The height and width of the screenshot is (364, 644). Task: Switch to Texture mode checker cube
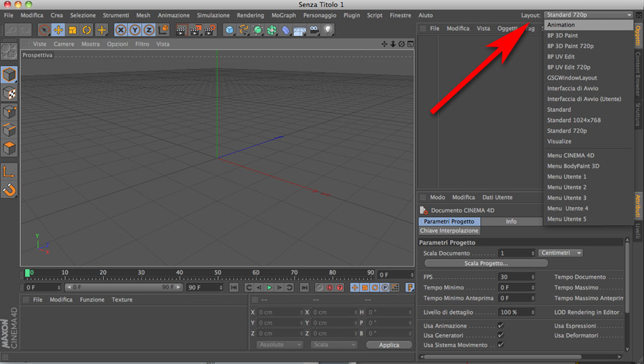tap(9, 93)
